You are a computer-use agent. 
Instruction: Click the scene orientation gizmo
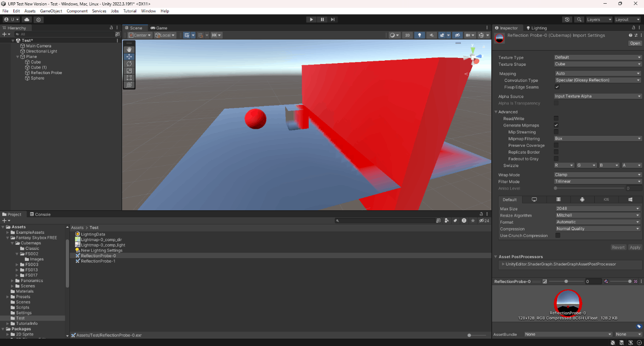[473, 57]
